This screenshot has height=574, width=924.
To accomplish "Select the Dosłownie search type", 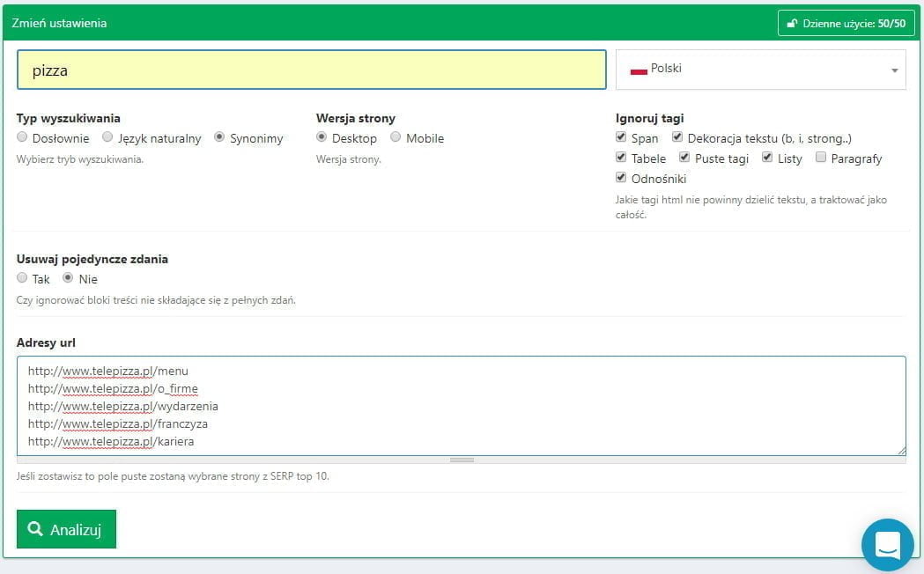I will (x=23, y=137).
